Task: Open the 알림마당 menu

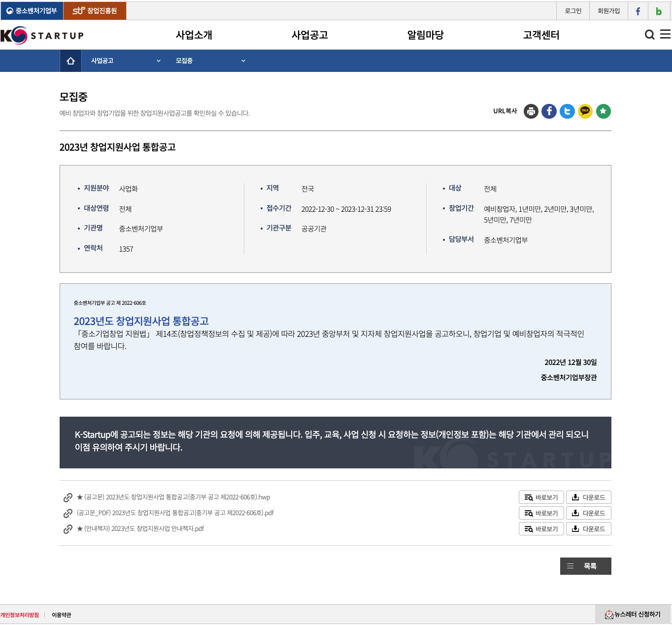Action: 425,35
